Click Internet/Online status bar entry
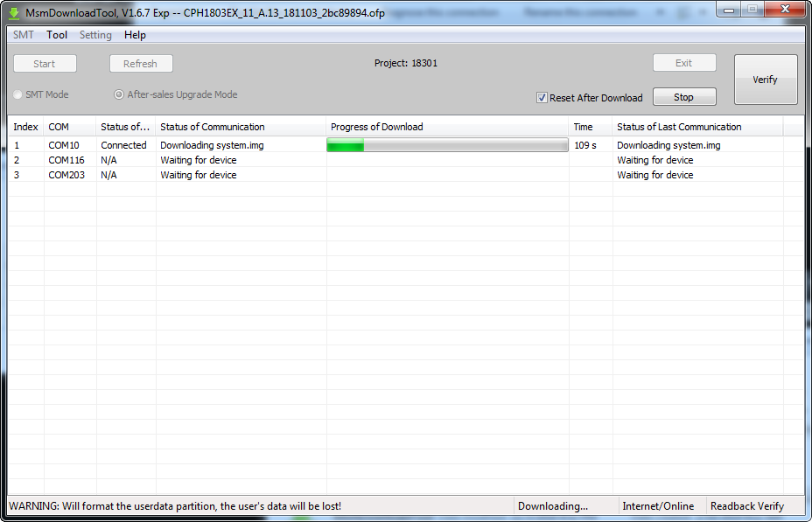Image resolution: width=812 pixels, height=522 pixels. pos(658,506)
